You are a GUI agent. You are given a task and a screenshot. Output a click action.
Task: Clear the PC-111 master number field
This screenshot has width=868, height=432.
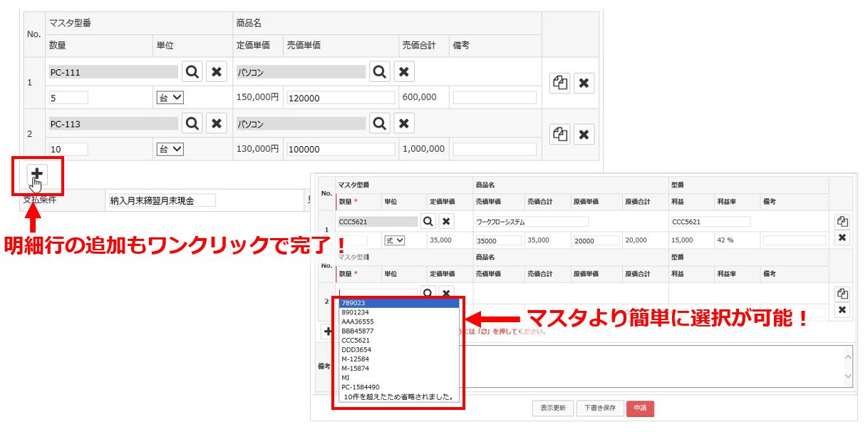tap(217, 72)
